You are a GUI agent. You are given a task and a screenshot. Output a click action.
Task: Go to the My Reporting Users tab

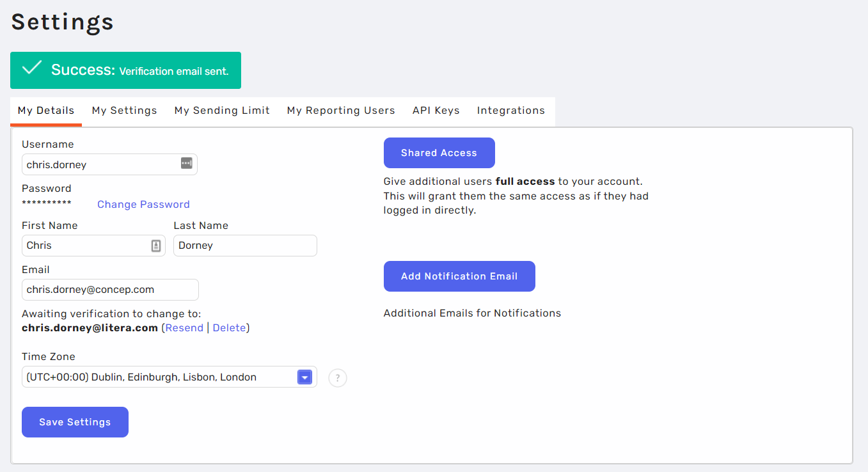click(x=341, y=111)
